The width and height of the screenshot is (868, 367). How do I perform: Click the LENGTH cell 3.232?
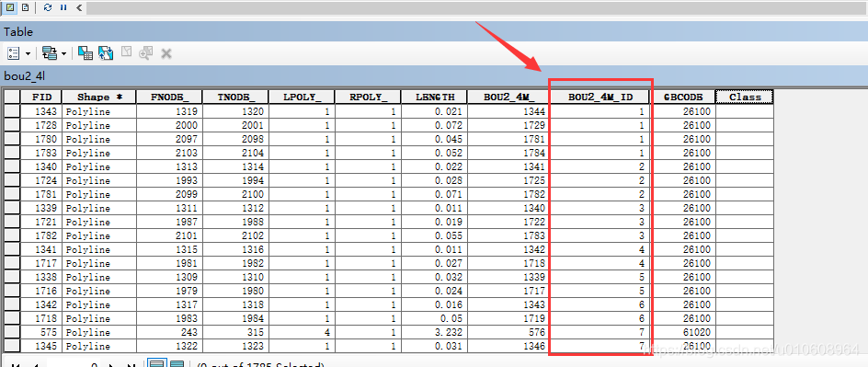click(434, 333)
